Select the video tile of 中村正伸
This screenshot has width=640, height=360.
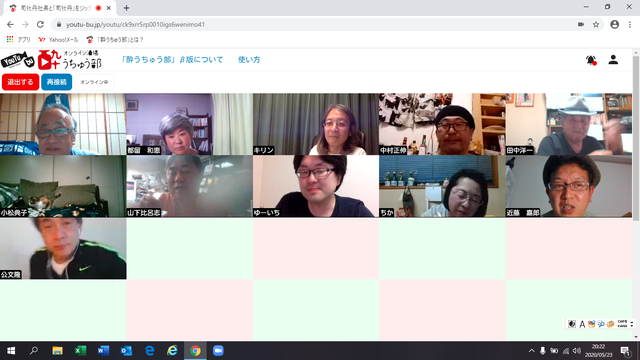[442, 124]
